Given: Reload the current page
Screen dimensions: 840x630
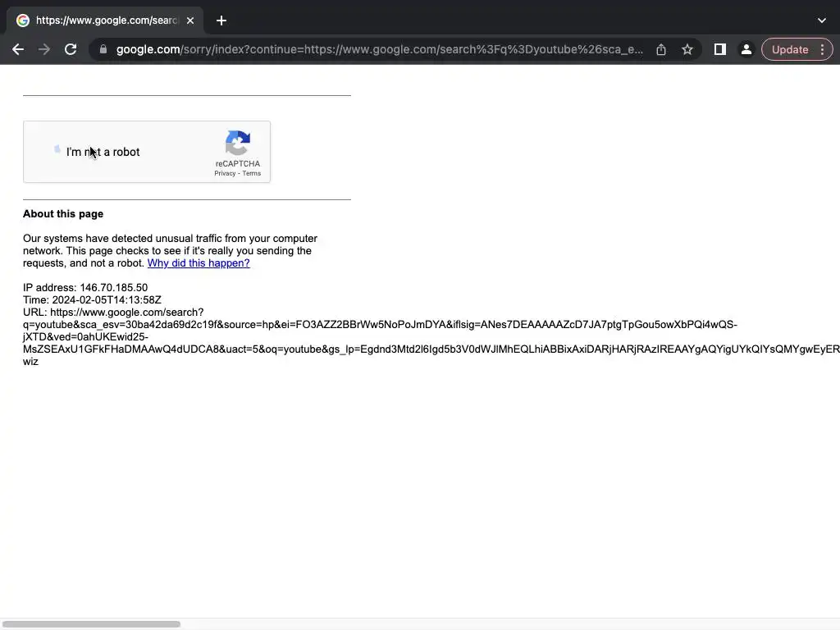Looking at the screenshot, I should coord(71,49).
